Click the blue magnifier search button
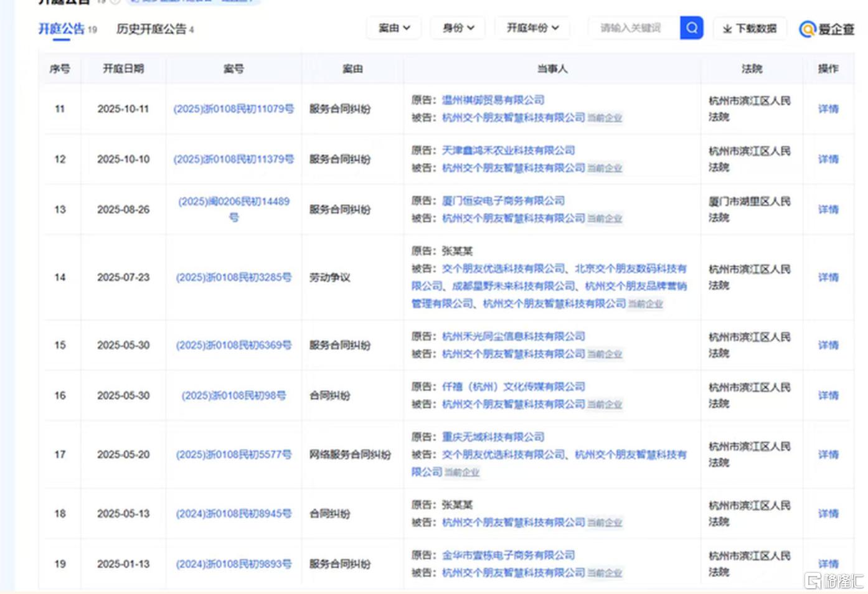Viewport: 868px width, 594px height. 691,28
